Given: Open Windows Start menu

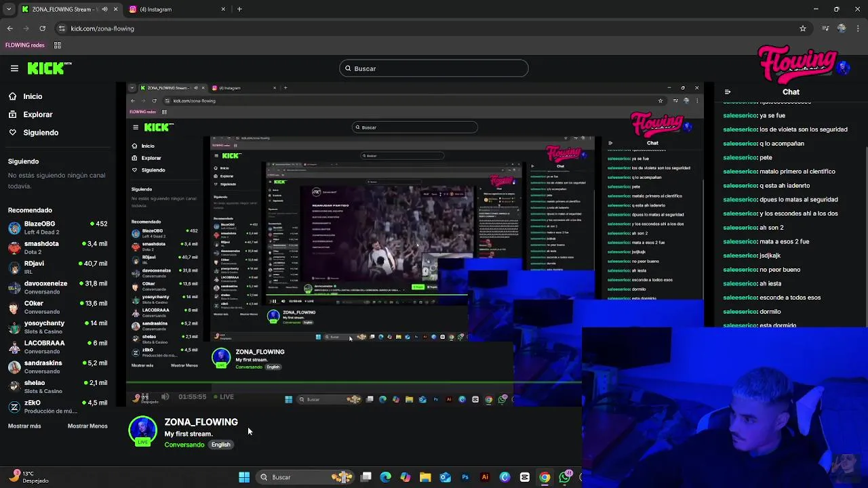Looking at the screenshot, I should point(244,477).
